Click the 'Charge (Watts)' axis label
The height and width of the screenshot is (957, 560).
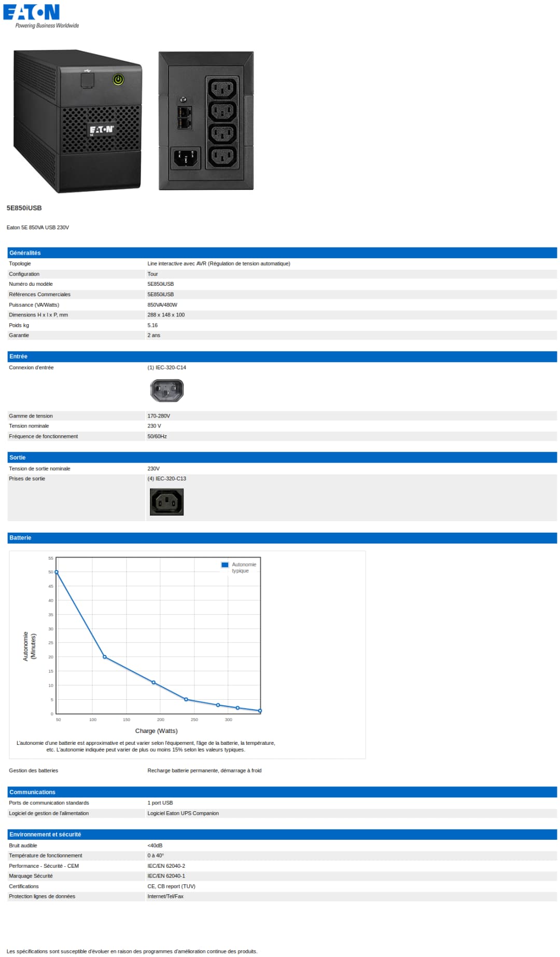(x=157, y=731)
